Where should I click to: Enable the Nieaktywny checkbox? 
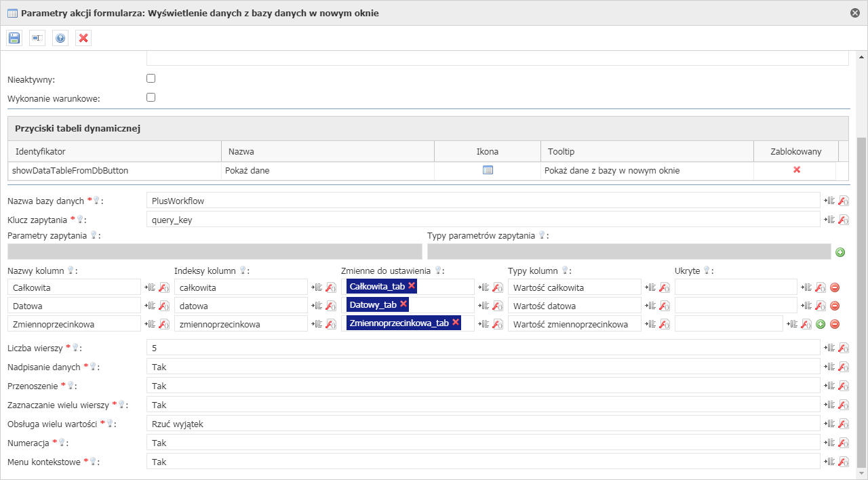tap(151, 79)
